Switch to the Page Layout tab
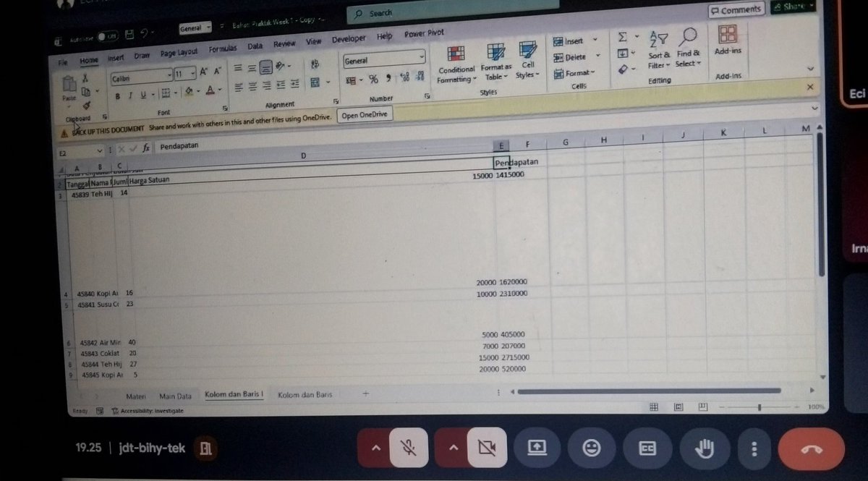The image size is (868, 481). point(179,53)
